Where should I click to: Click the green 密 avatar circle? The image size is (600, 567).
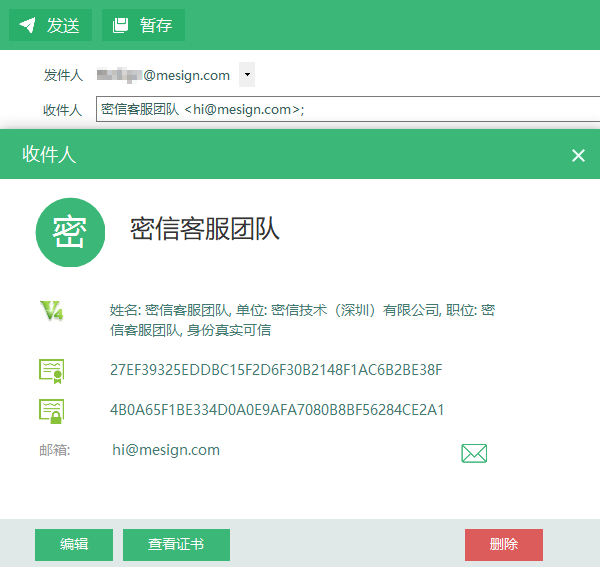point(70,232)
